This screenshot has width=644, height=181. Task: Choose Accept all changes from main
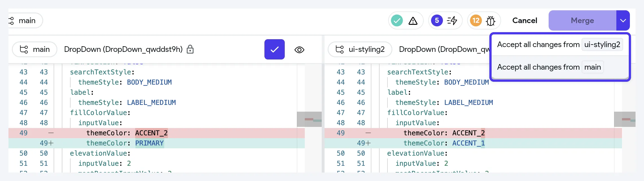click(560, 67)
